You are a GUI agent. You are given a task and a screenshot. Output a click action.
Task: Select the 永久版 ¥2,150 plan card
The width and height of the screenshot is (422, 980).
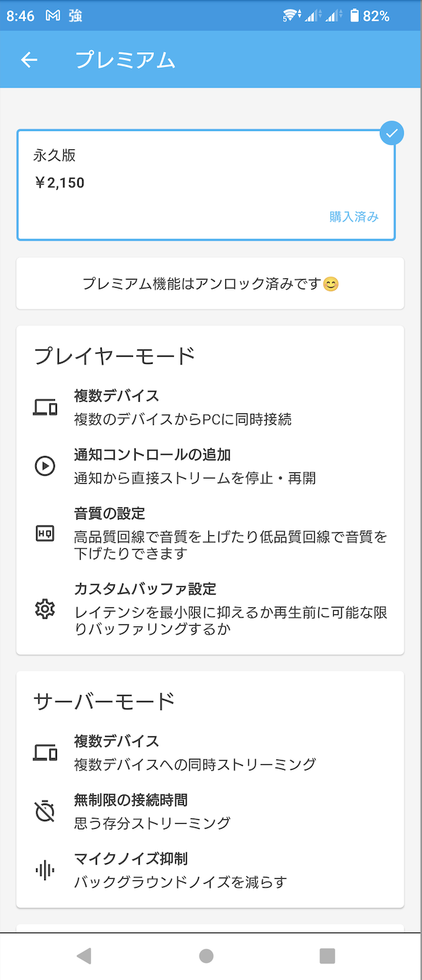click(206, 185)
